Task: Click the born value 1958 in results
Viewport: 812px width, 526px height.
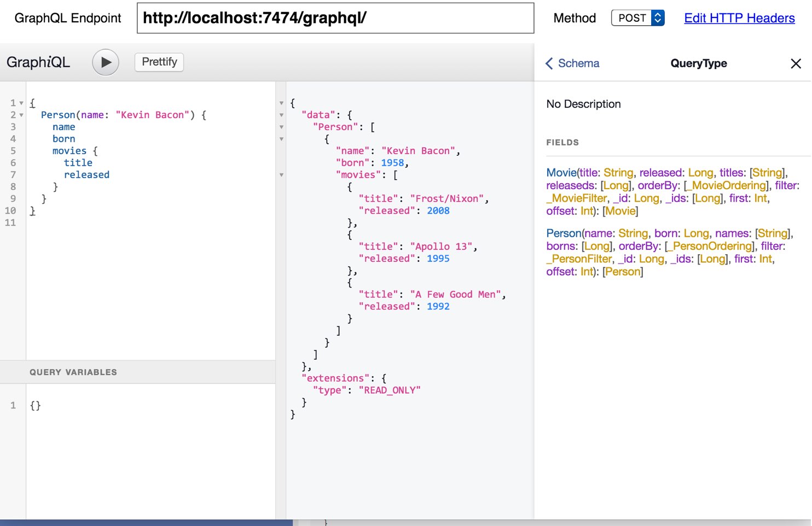Action: coord(392,163)
